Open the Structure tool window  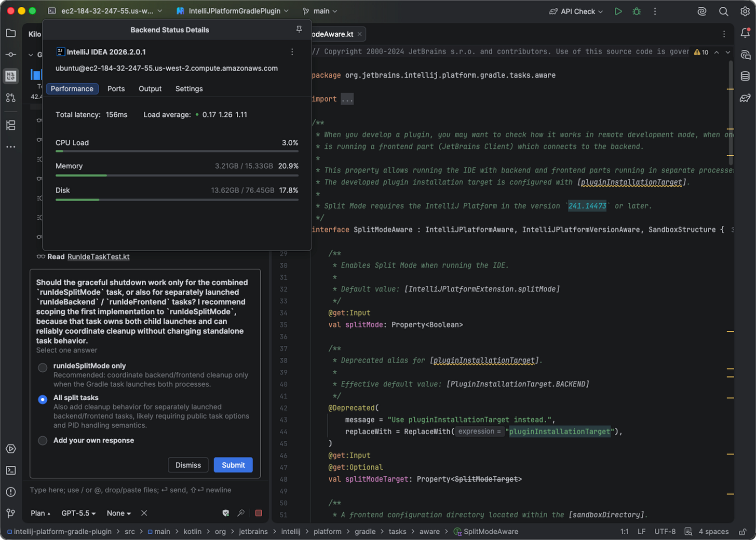coord(10,125)
